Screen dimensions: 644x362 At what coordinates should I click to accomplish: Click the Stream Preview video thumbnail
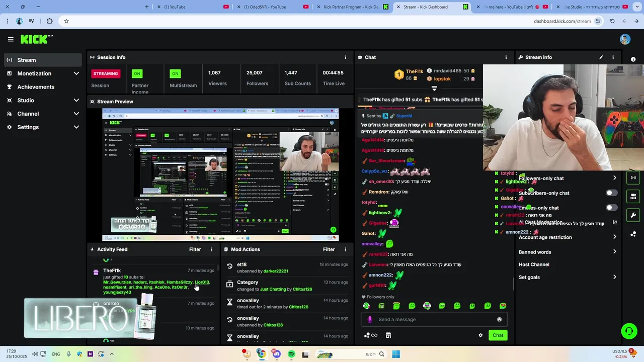tap(220, 174)
